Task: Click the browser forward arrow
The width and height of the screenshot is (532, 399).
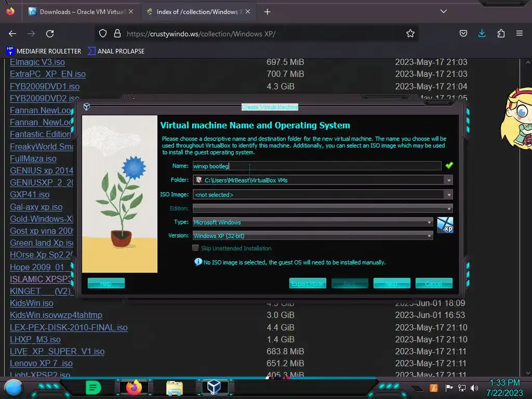Action: click(x=31, y=34)
